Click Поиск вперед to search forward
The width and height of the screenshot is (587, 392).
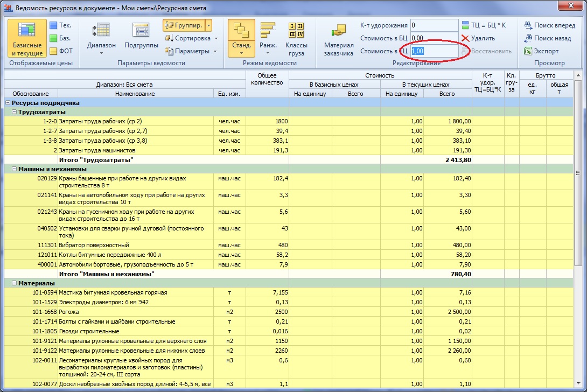(549, 25)
